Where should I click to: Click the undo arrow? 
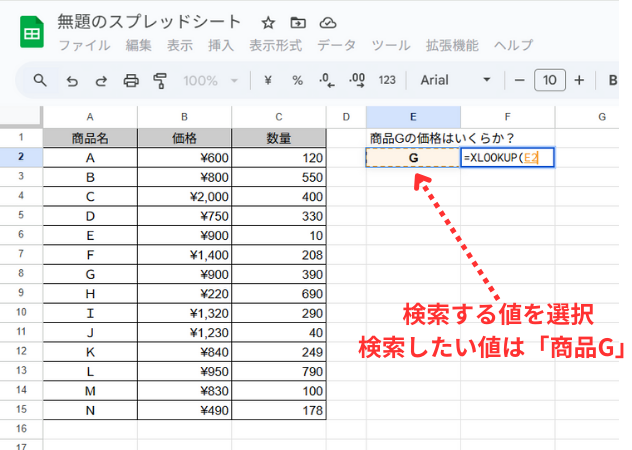pyautogui.click(x=71, y=80)
